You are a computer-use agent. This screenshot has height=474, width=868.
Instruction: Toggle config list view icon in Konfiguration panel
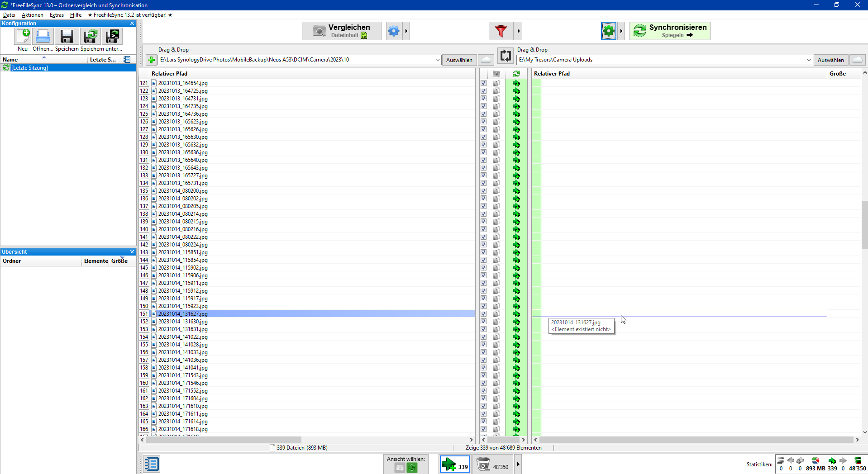pyautogui.click(x=127, y=59)
